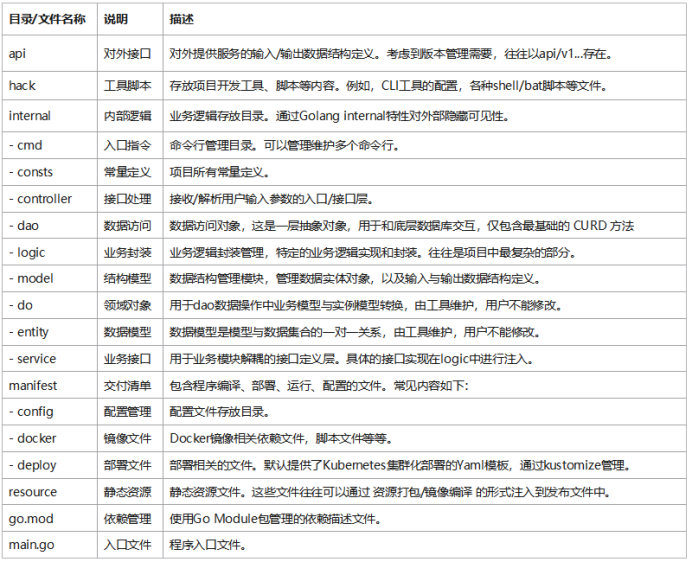Click the '数据访问' explanation cell
Screen dimensions: 692x563
(128, 225)
